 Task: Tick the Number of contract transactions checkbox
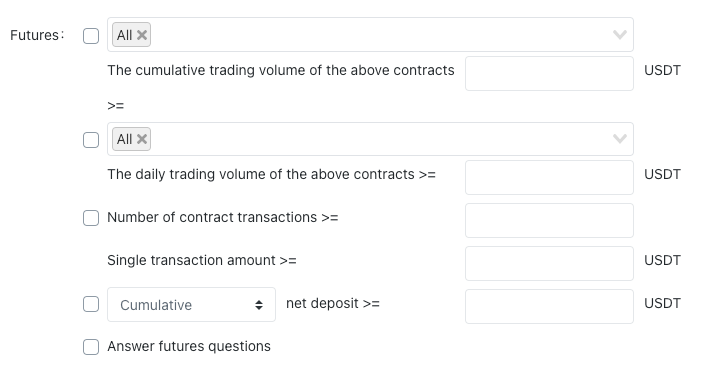coord(91,218)
